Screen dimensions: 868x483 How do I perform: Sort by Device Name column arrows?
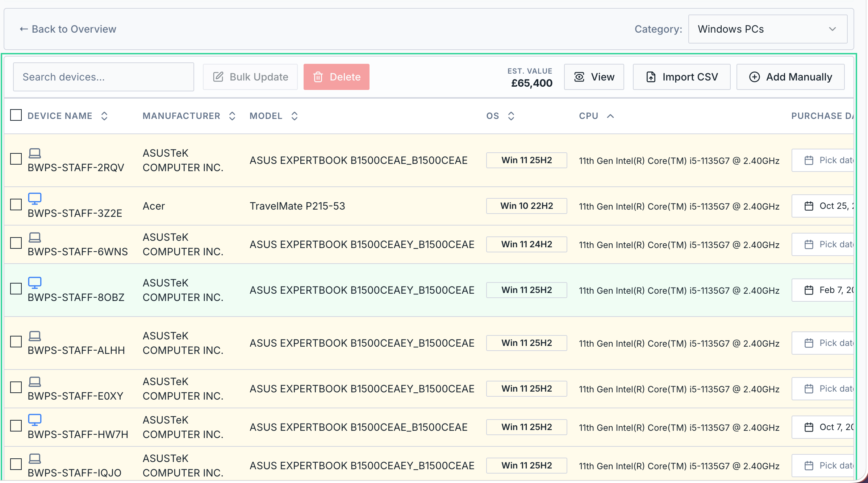pos(104,116)
